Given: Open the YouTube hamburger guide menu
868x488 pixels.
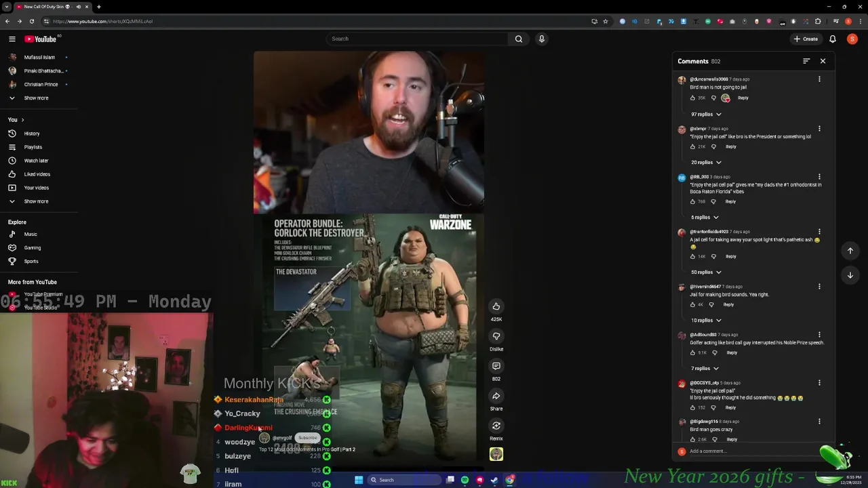Looking at the screenshot, I should pyautogui.click(x=12, y=39).
